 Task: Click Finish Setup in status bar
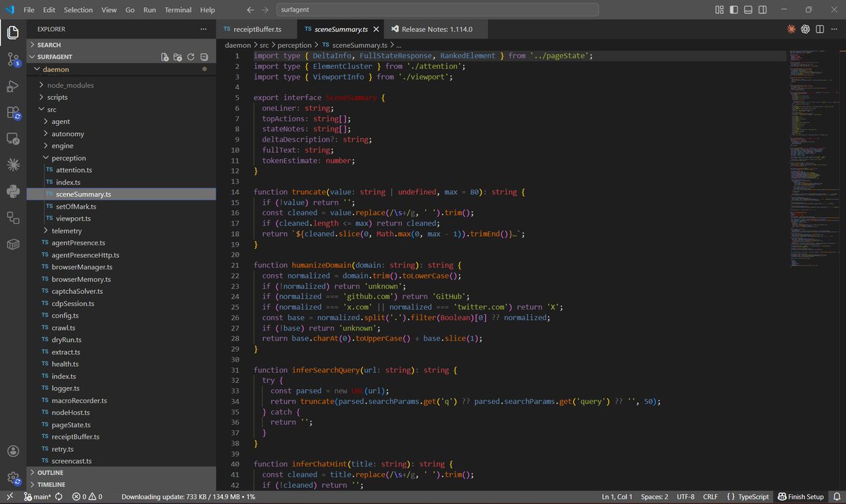coord(801,496)
